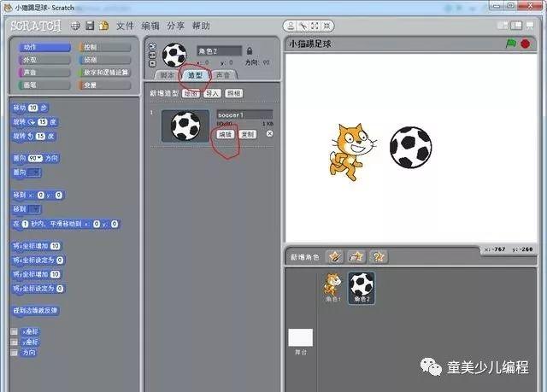
Task: Select the shrink sprite tool
Action: pyautogui.click(x=326, y=26)
